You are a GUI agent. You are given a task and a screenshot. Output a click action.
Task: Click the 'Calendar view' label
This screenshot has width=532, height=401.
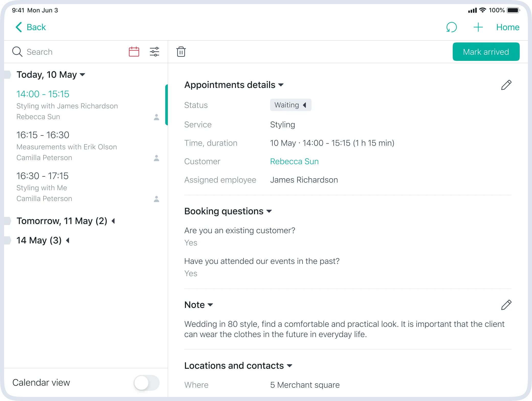click(41, 383)
